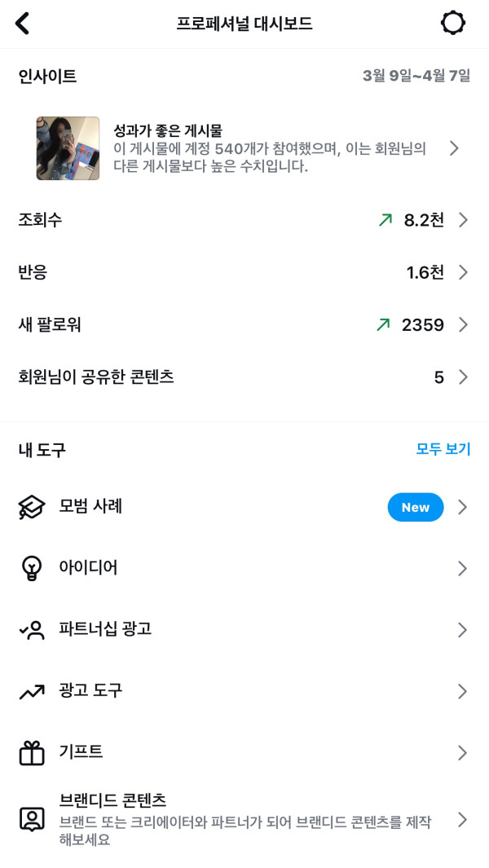
Task: Expand the 새 팔로워 row chevron
Action: click(x=463, y=325)
